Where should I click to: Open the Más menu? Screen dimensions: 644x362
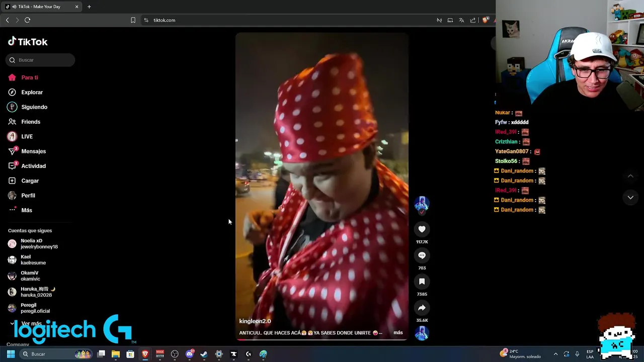pyautogui.click(x=20, y=210)
